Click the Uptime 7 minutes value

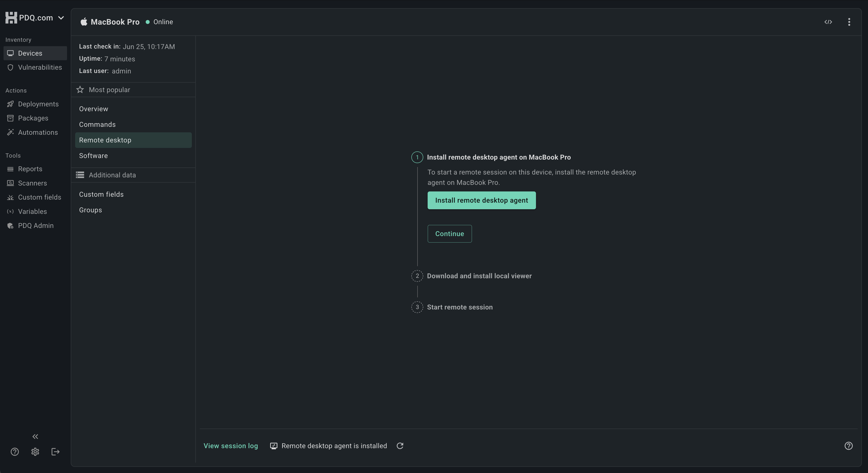click(120, 59)
